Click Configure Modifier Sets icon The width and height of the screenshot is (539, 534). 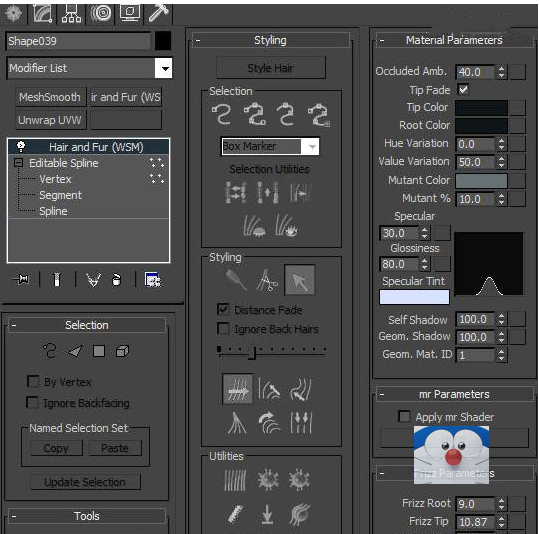pyautogui.click(x=153, y=279)
